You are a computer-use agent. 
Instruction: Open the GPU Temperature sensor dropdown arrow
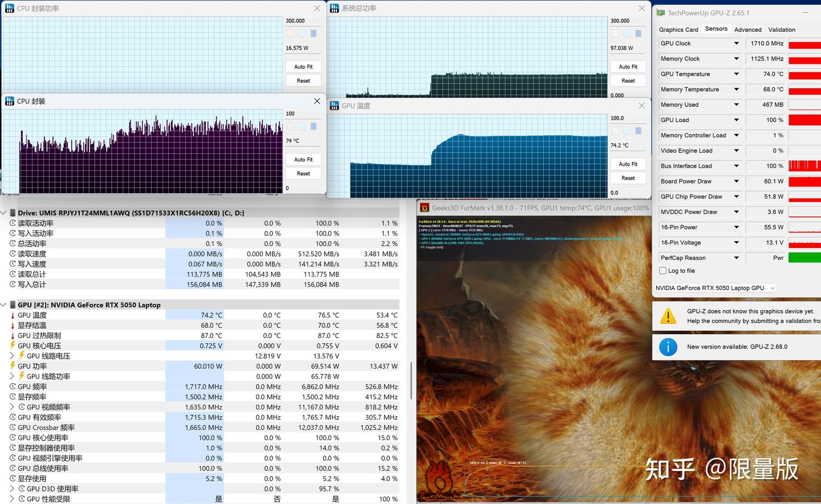[736, 74]
